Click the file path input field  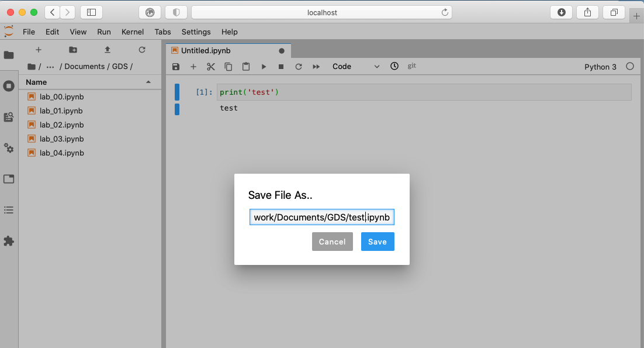321,218
